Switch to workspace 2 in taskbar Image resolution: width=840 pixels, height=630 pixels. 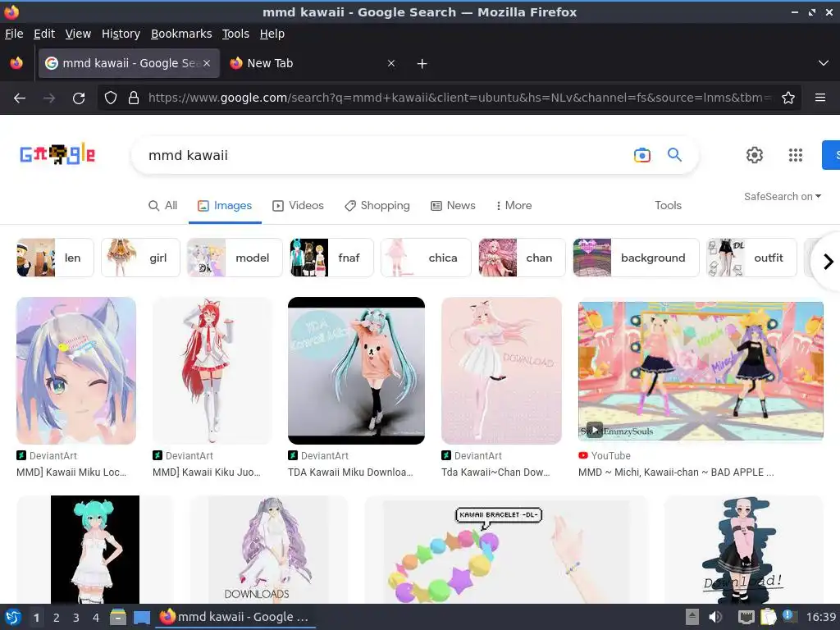point(57,618)
